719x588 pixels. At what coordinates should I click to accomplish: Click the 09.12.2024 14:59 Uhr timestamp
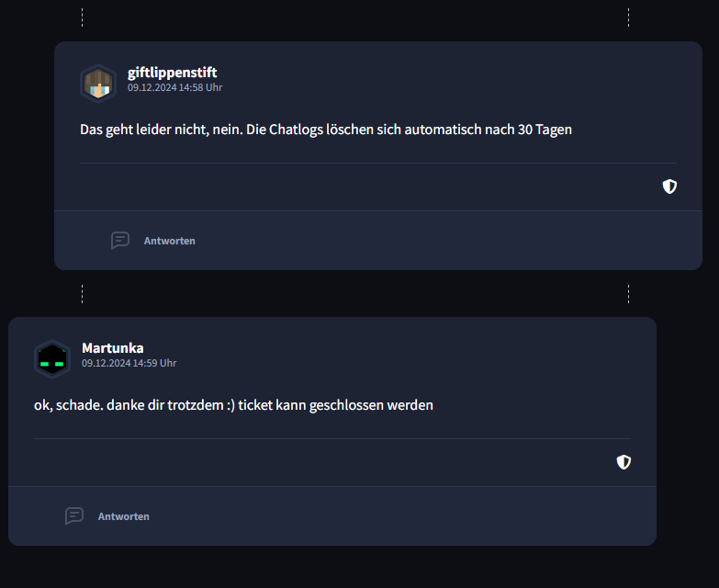[129, 363]
